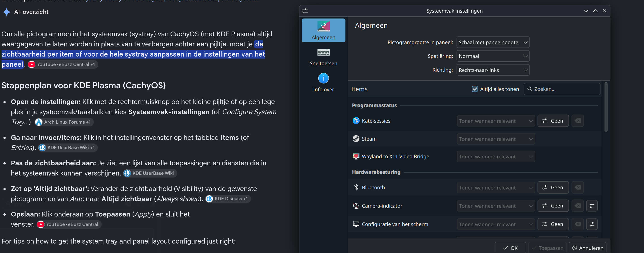Open the Pictogramgrootte in paneel dropdown
This screenshot has width=644, height=253.
pos(493,42)
